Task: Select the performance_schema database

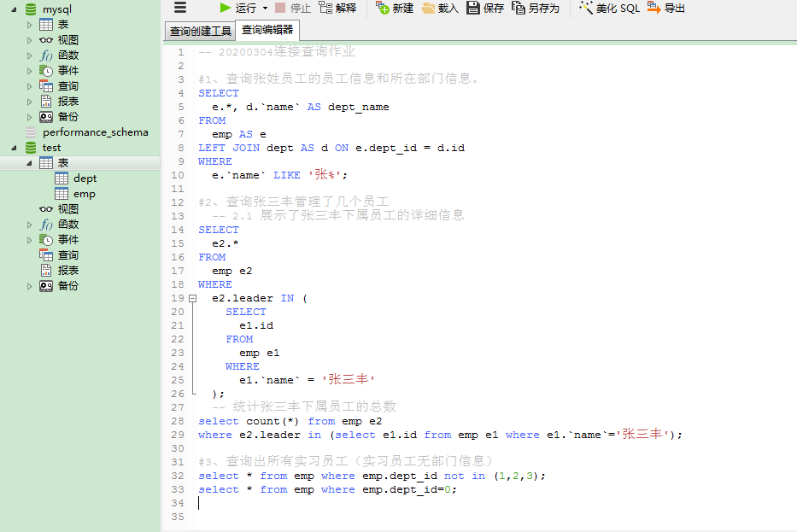Action: coord(95,132)
